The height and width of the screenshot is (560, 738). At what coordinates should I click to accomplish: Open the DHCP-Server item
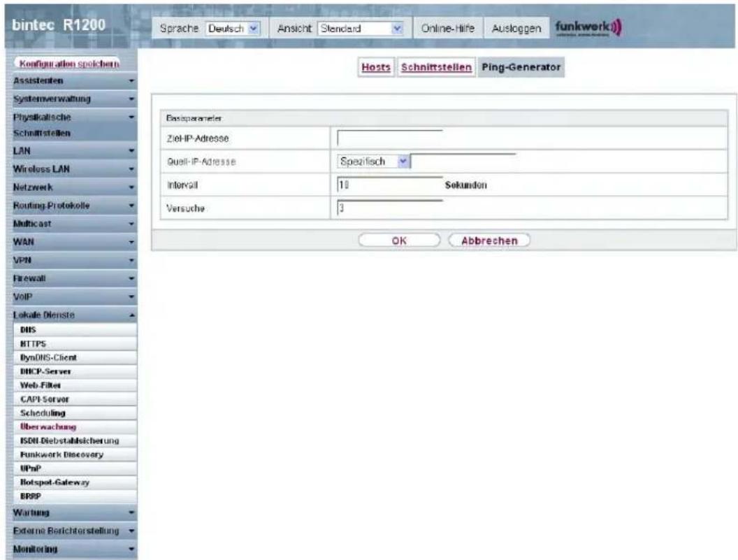click(75, 372)
